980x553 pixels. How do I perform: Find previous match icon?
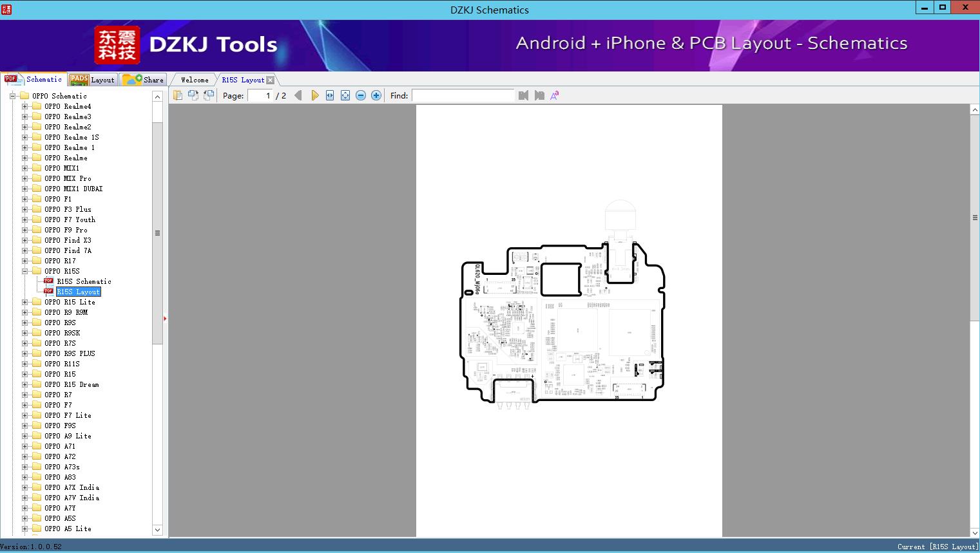pyautogui.click(x=523, y=95)
